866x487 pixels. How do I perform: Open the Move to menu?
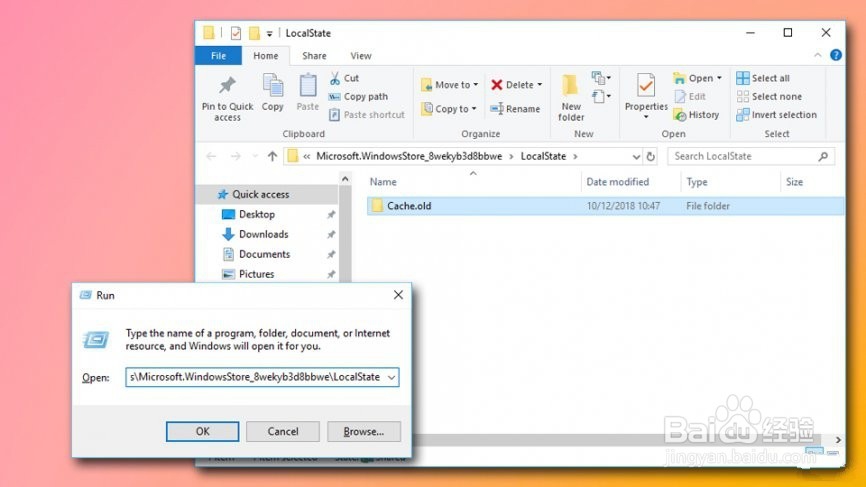(449, 84)
